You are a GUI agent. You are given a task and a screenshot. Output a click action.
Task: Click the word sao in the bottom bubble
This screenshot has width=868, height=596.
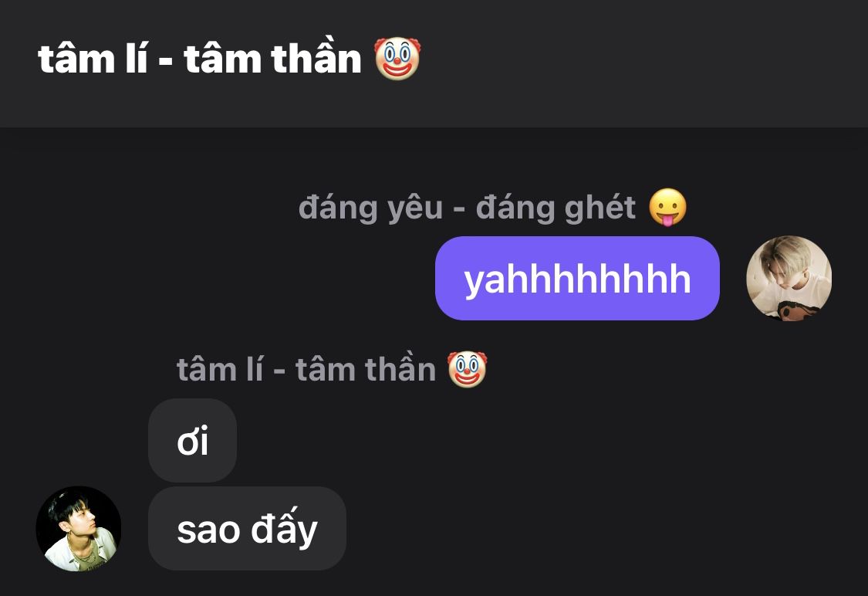208,530
